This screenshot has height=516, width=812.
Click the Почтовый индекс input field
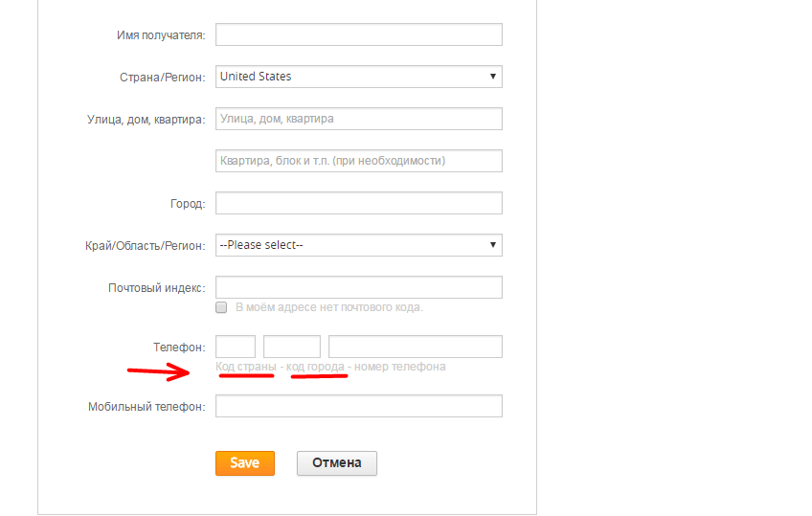[x=359, y=287]
